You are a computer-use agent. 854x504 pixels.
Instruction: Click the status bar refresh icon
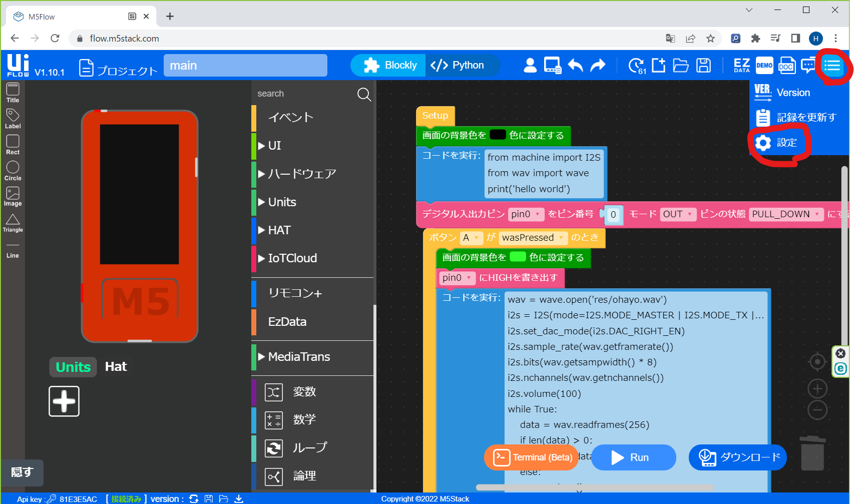(x=194, y=498)
